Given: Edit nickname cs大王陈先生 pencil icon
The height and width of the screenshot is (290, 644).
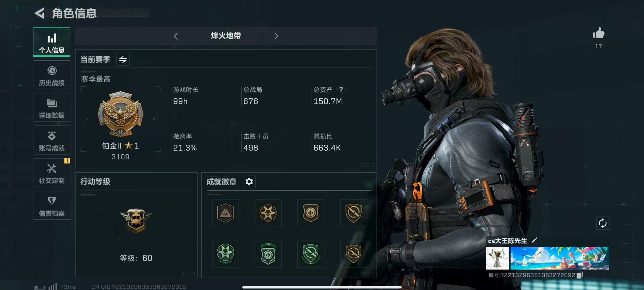Looking at the screenshot, I should (x=534, y=241).
